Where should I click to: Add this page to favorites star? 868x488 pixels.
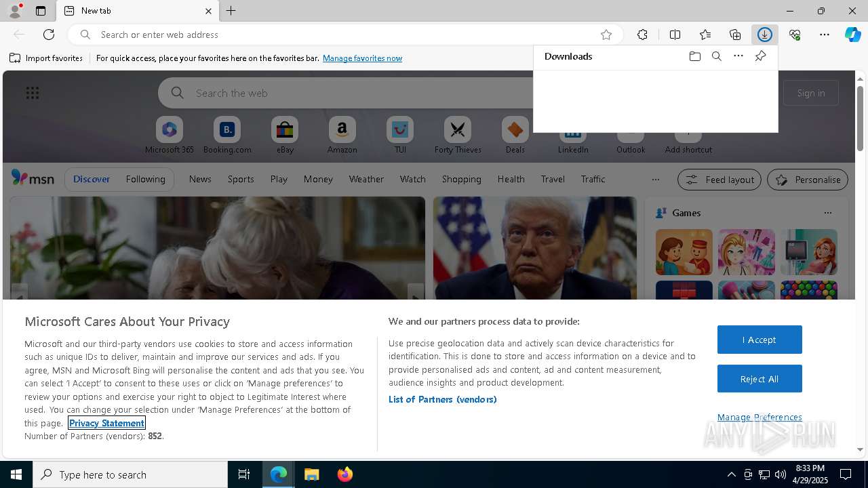tap(606, 35)
